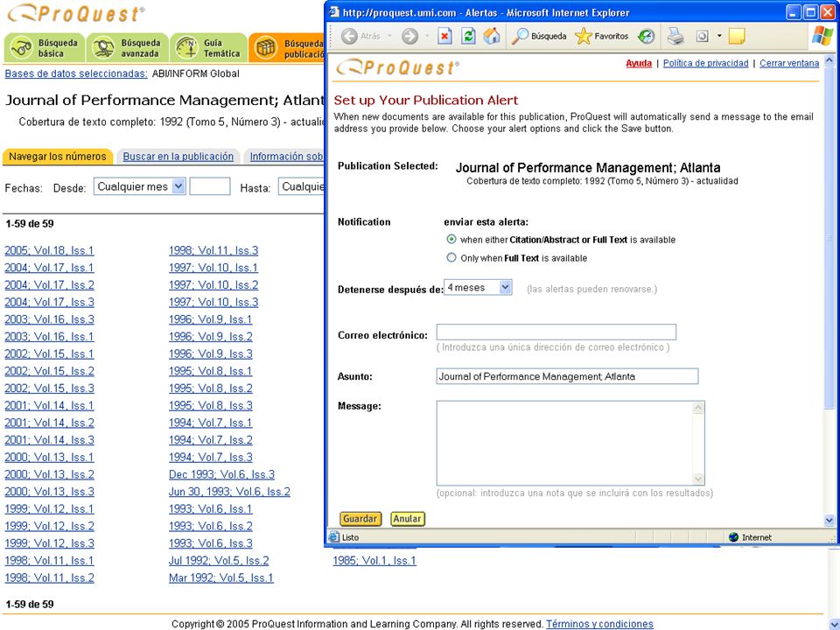Open the Ayuda link in popup
Screen dimensions: 840x630
tap(639, 63)
